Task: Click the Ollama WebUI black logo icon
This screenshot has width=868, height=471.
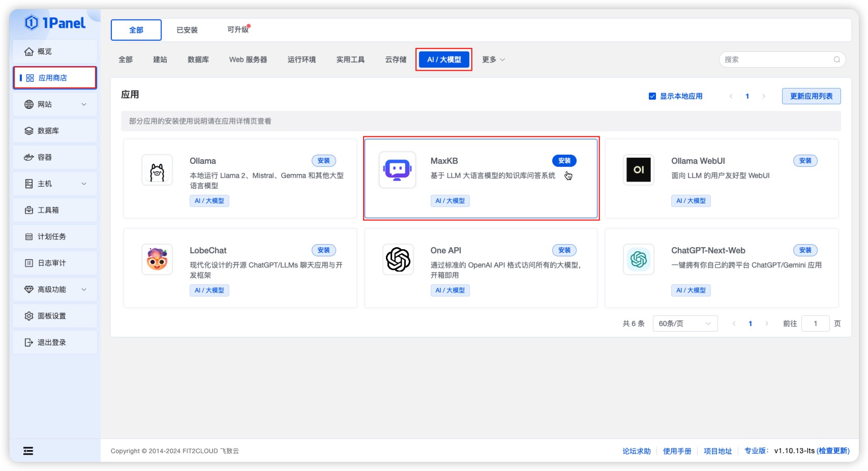Action: click(639, 170)
